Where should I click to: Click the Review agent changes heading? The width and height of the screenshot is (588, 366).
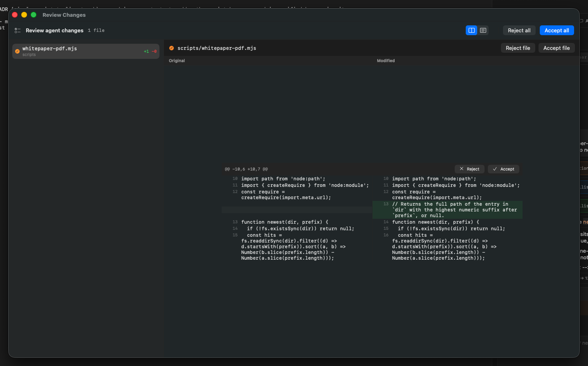point(55,30)
